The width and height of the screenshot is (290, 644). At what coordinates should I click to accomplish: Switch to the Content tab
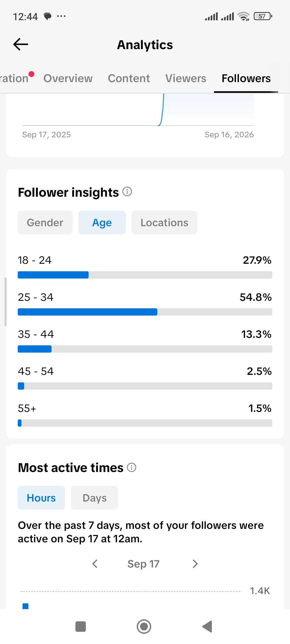(x=129, y=78)
